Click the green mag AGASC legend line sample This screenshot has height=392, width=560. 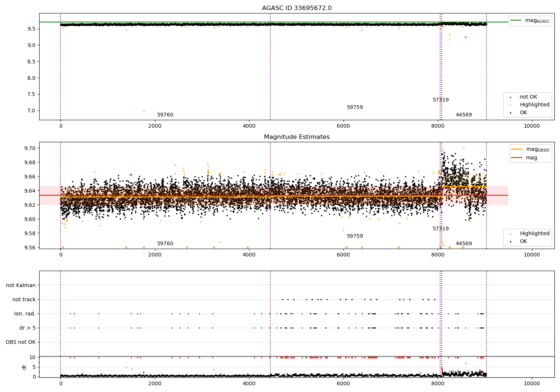tap(516, 21)
